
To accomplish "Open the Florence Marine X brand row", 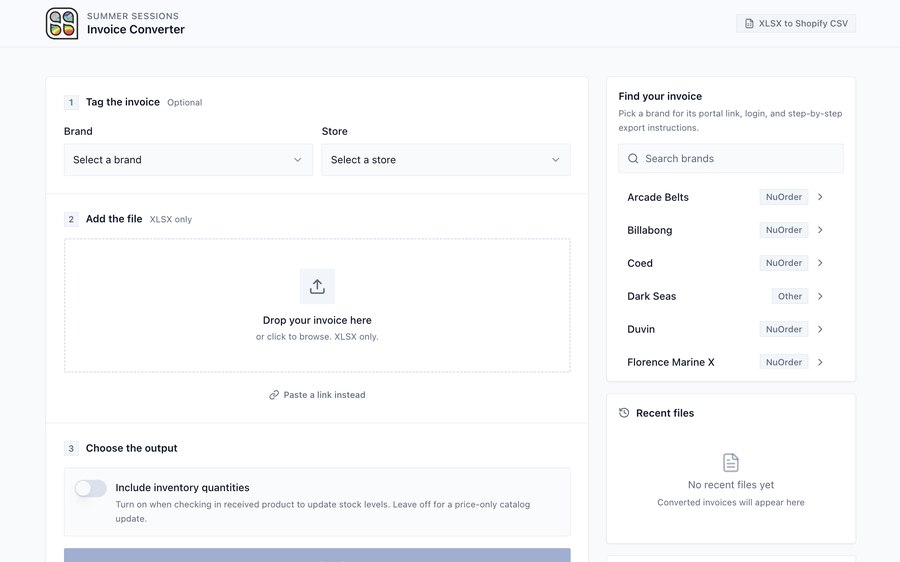I will (x=725, y=362).
